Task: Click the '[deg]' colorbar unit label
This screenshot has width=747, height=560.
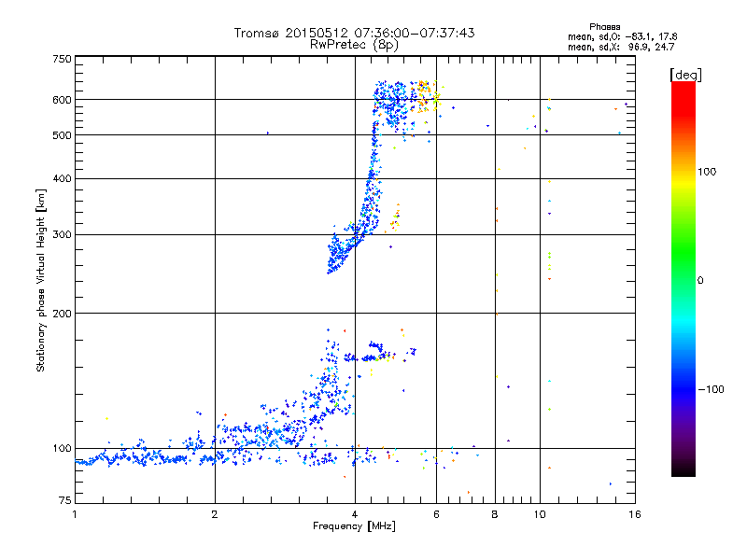Action: click(685, 75)
